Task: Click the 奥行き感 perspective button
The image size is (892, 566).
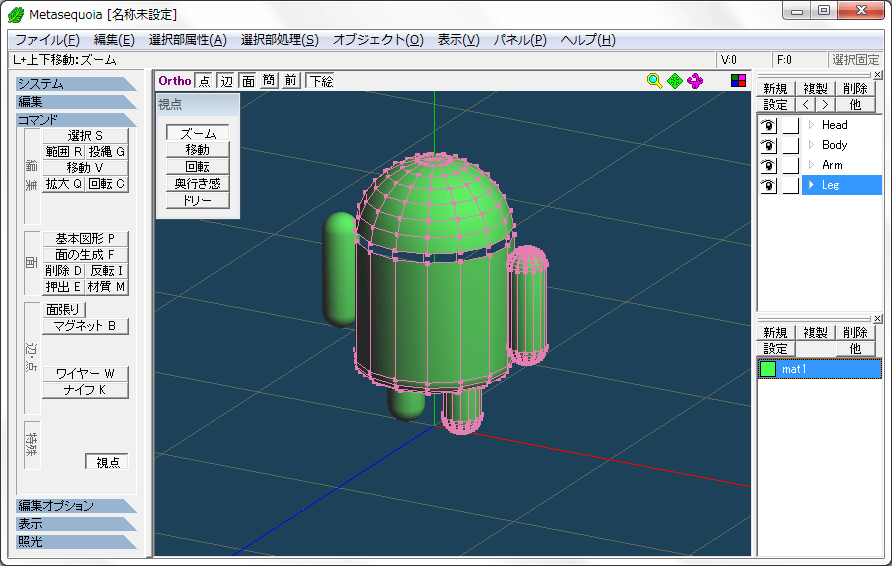Action: pyautogui.click(x=197, y=184)
